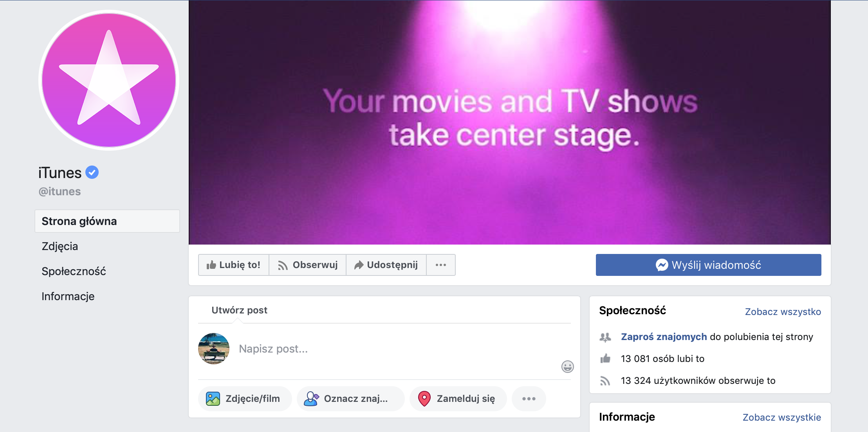Open the iTunes page name link
This screenshot has height=432, width=868.
click(x=60, y=173)
